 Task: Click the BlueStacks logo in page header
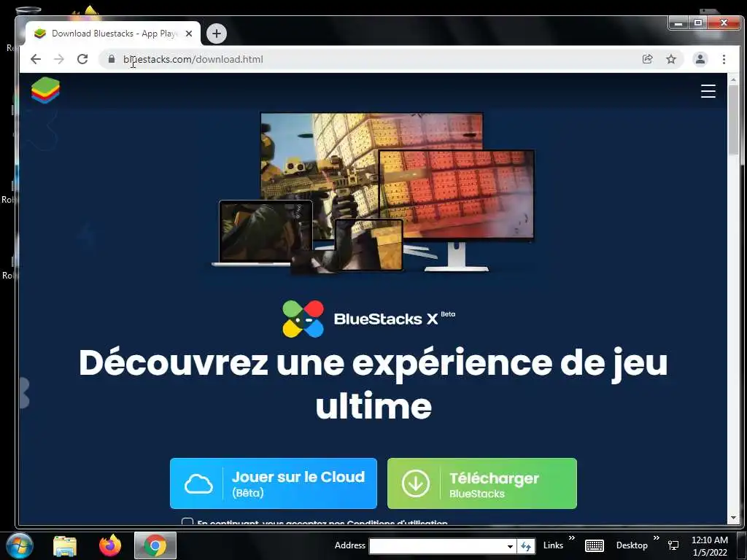(45, 90)
